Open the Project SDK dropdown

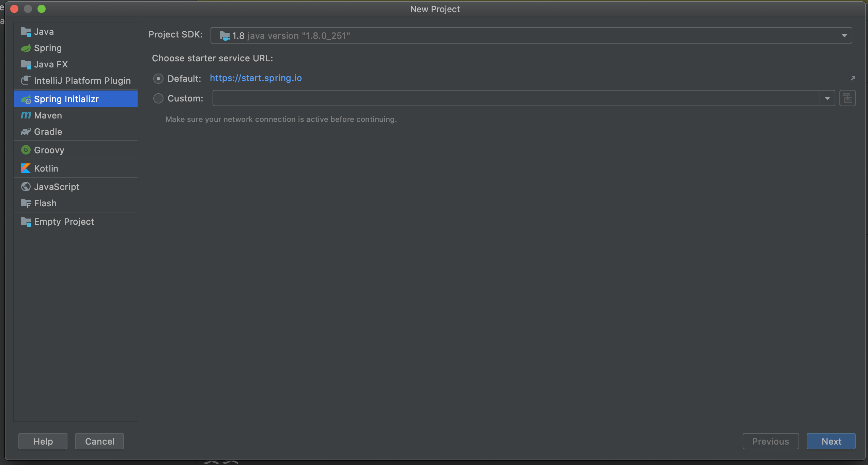pos(844,36)
